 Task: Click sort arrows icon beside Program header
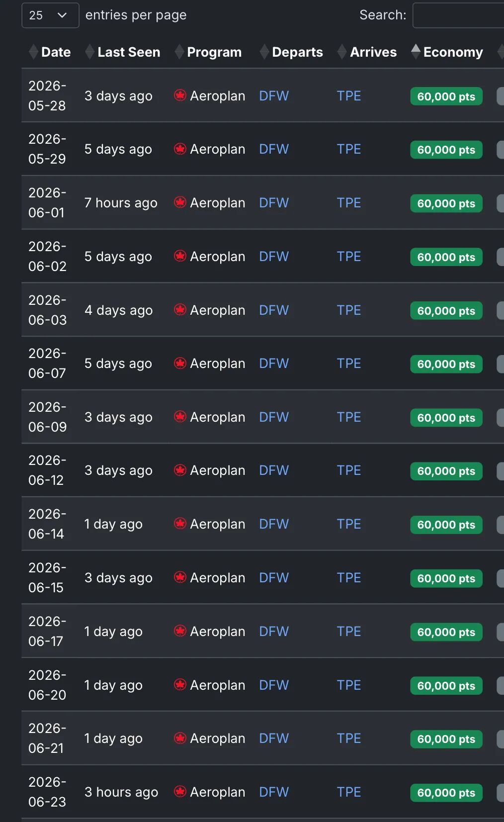[179, 52]
